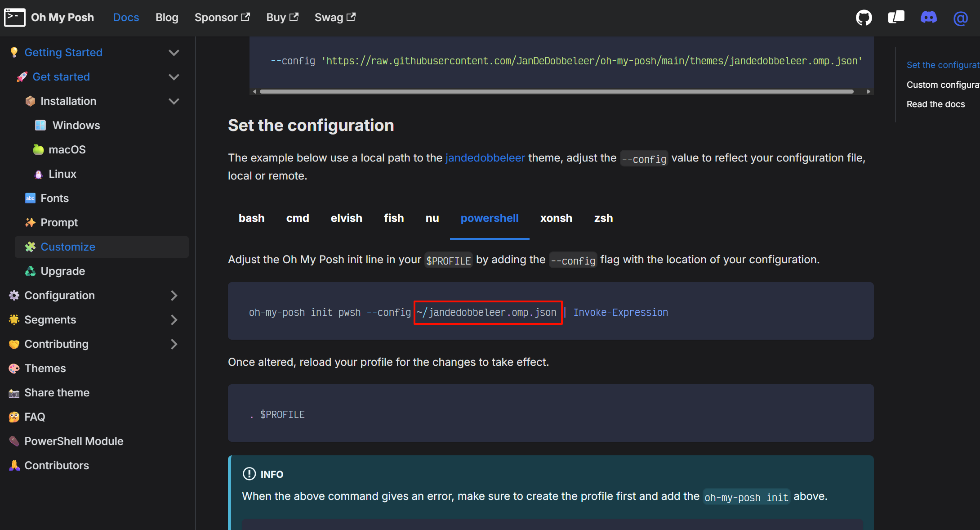
Task: Collapse the Getting Started section chevron
Action: (174, 53)
